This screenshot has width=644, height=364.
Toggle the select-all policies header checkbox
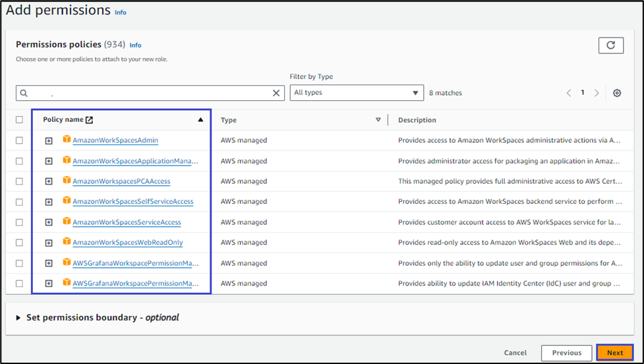click(19, 120)
